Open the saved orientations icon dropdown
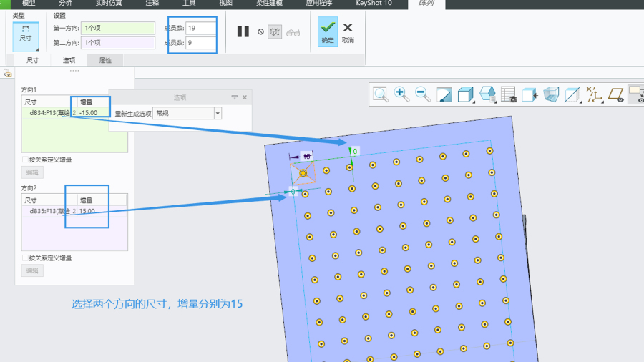The width and height of the screenshot is (644, 362). [x=487, y=94]
